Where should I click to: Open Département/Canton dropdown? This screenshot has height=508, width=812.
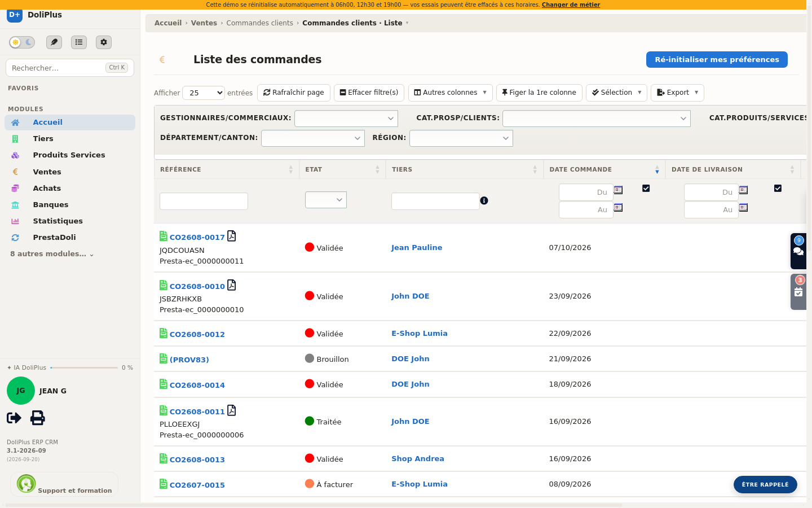tap(313, 138)
